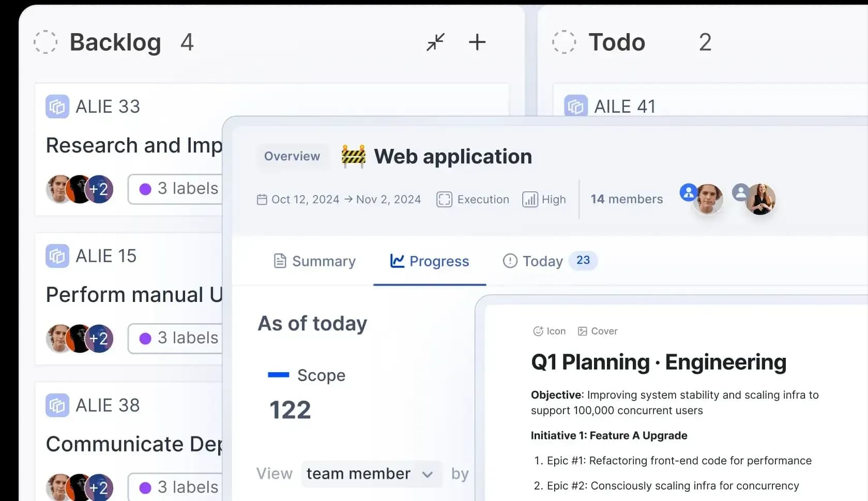Click the calendar icon beside Oct 12, 2024

(262, 199)
